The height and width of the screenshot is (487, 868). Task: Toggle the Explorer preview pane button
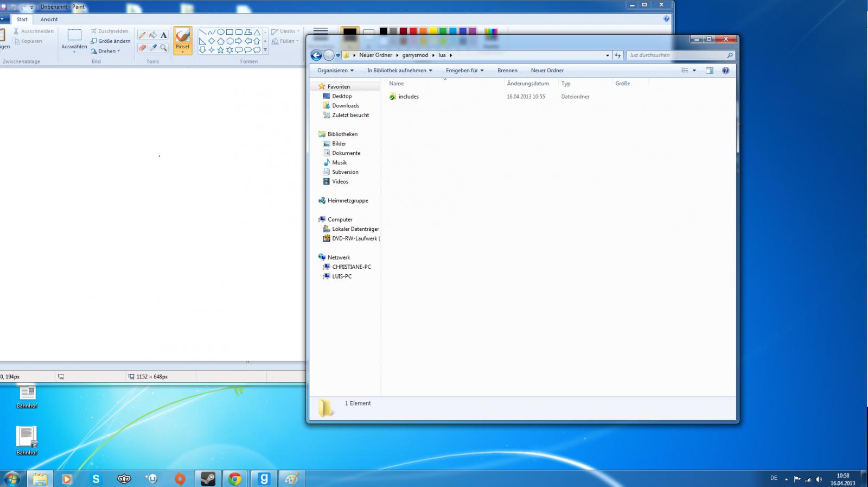coord(709,71)
